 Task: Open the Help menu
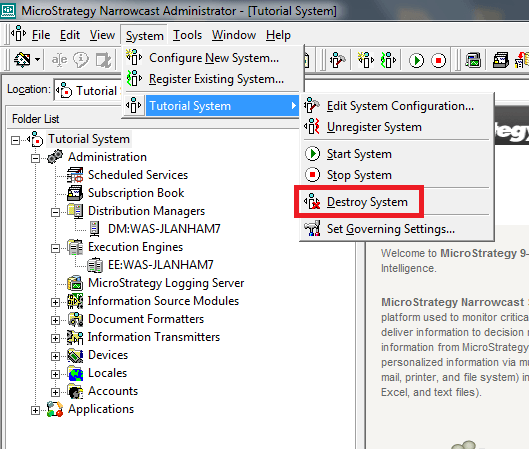[278, 35]
